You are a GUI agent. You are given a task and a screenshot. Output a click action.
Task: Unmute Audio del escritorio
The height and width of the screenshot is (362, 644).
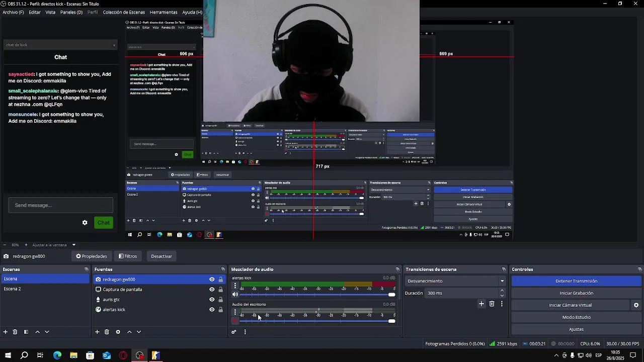[x=235, y=321]
